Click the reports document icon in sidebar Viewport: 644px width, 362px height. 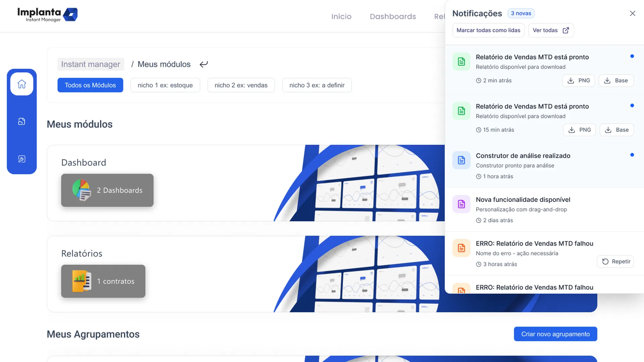(22, 121)
